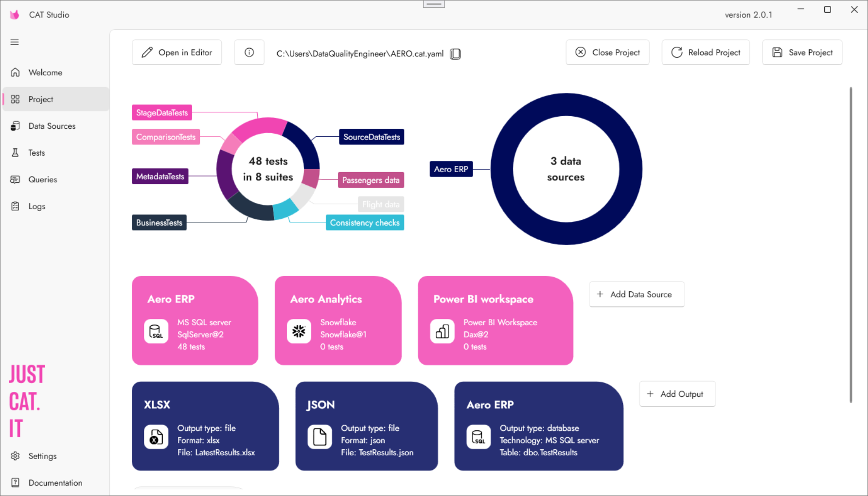Click the XLSX file icon
868x496 pixels.
click(x=156, y=437)
